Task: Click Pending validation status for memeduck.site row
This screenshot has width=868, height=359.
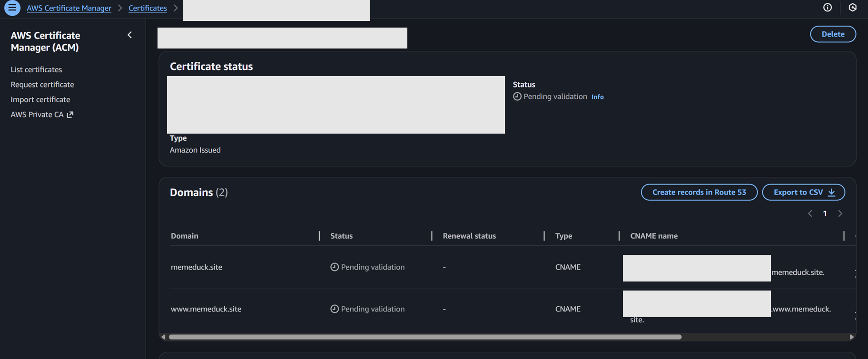Action: click(367, 267)
